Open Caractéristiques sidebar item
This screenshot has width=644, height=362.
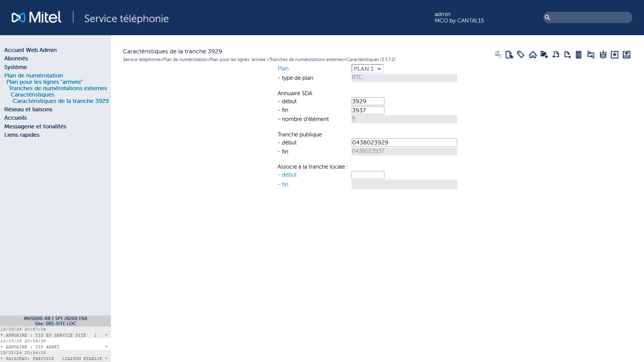click(32, 95)
